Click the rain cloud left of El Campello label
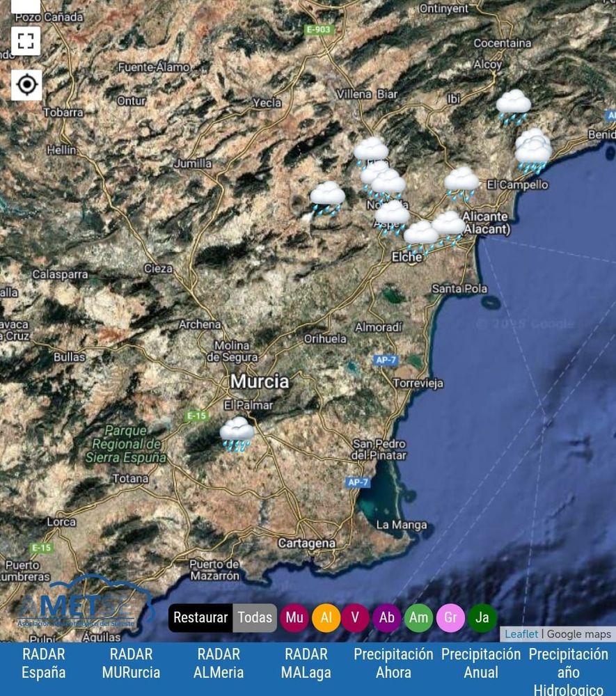Screen dimensions: 616x696 coord(461,184)
